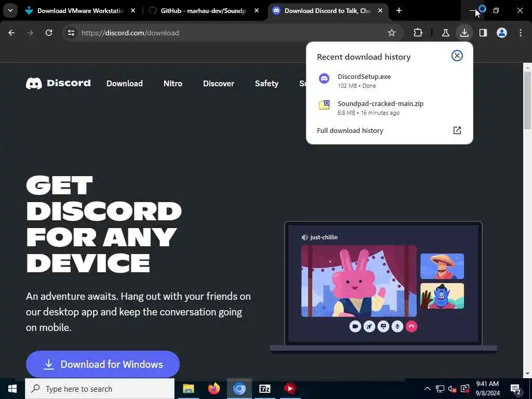
Task: Open 7-Zip from the taskbar
Action: pyautogui.click(x=264, y=389)
